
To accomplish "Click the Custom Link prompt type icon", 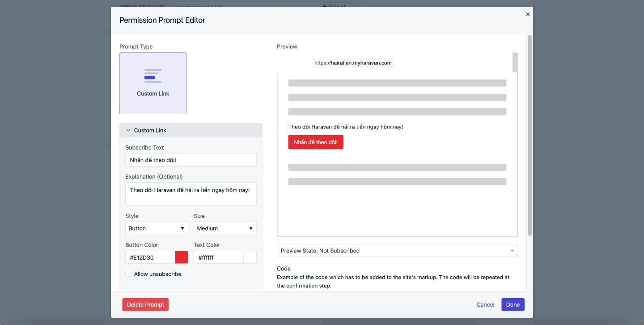I will pos(153,76).
